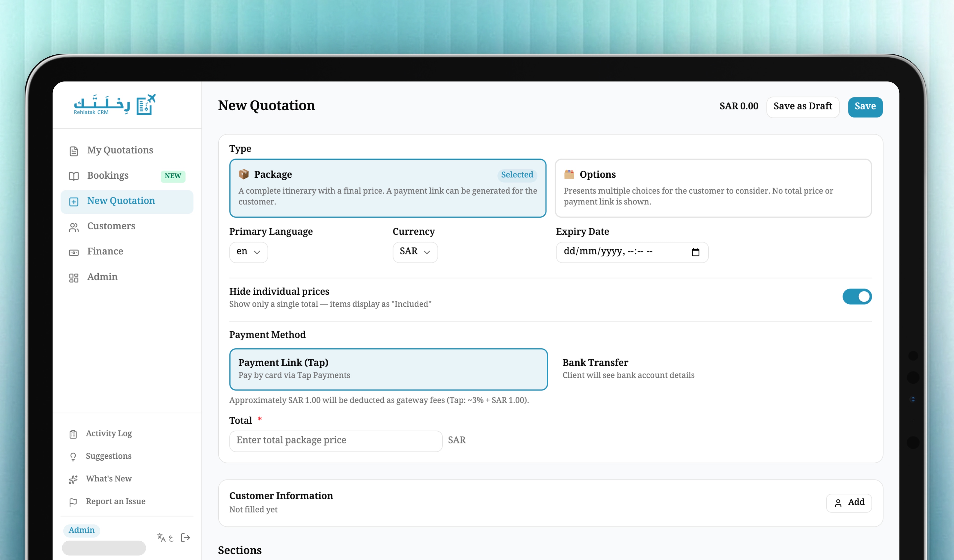Toggle Hide individual prices switch
Image resolution: width=954 pixels, height=560 pixels.
[x=857, y=296]
